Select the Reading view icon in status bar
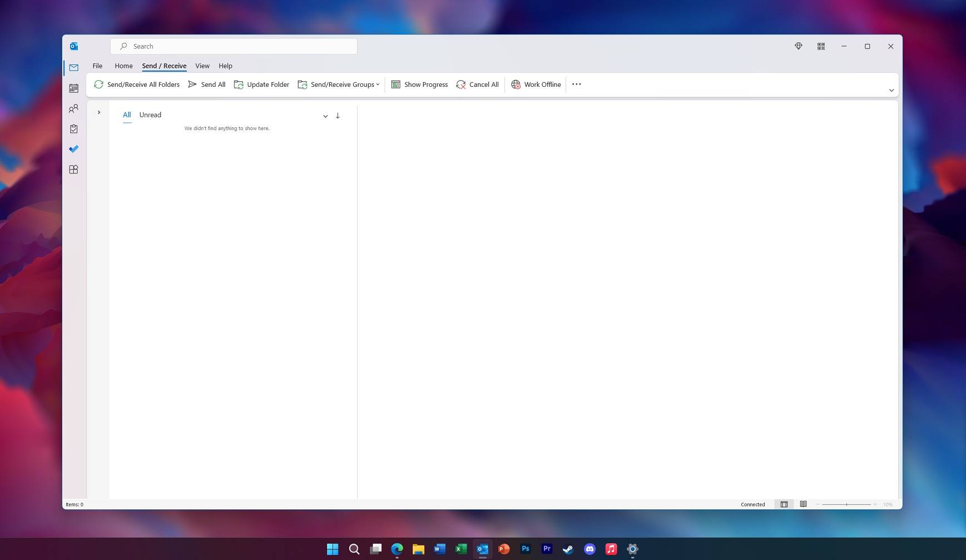Image resolution: width=966 pixels, height=560 pixels. point(803,504)
